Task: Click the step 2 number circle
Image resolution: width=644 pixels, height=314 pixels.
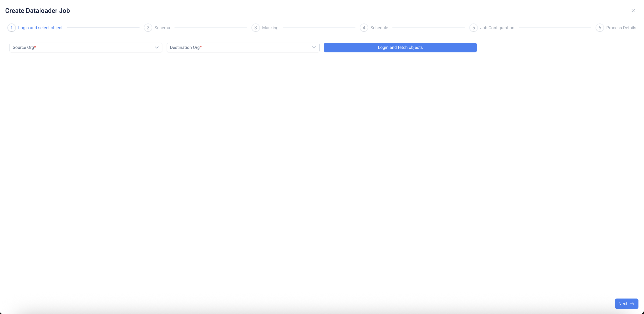Action: pos(148,28)
